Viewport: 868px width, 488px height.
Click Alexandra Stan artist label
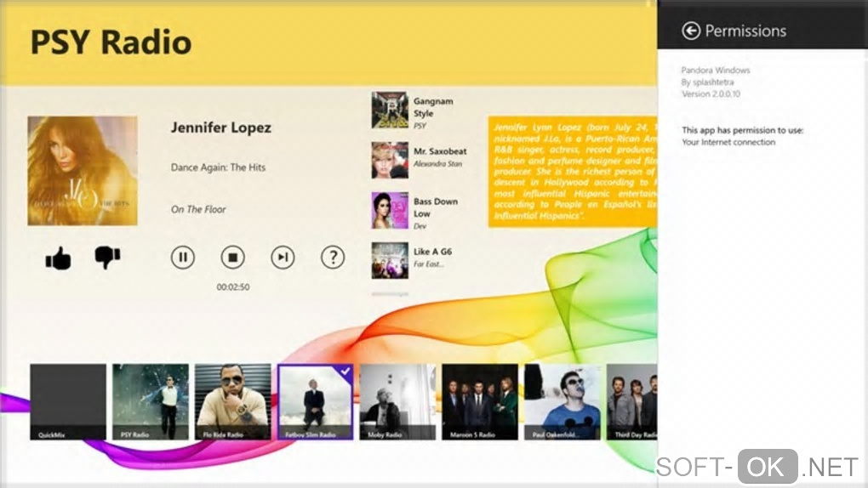click(437, 164)
